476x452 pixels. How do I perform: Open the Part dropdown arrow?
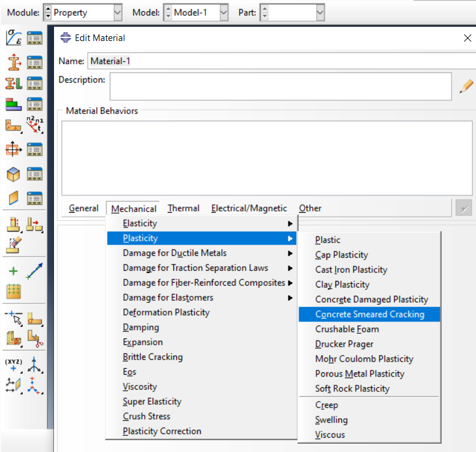[x=320, y=12]
